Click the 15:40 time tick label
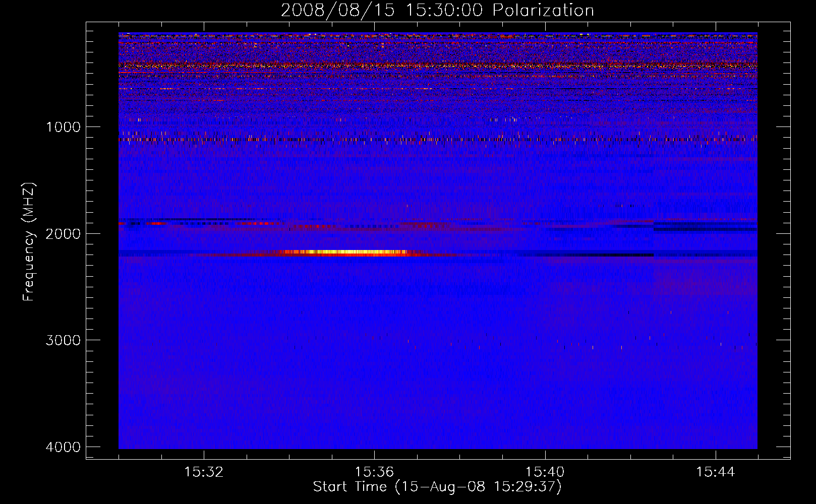 (545, 472)
